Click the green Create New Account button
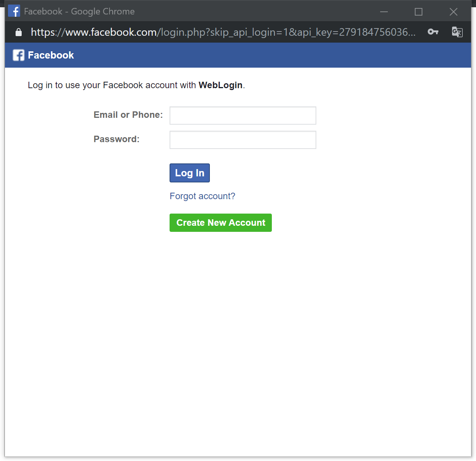 tap(221, 223)
